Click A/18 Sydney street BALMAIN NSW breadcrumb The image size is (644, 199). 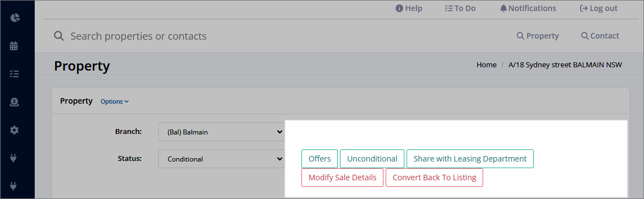point(565,65)
